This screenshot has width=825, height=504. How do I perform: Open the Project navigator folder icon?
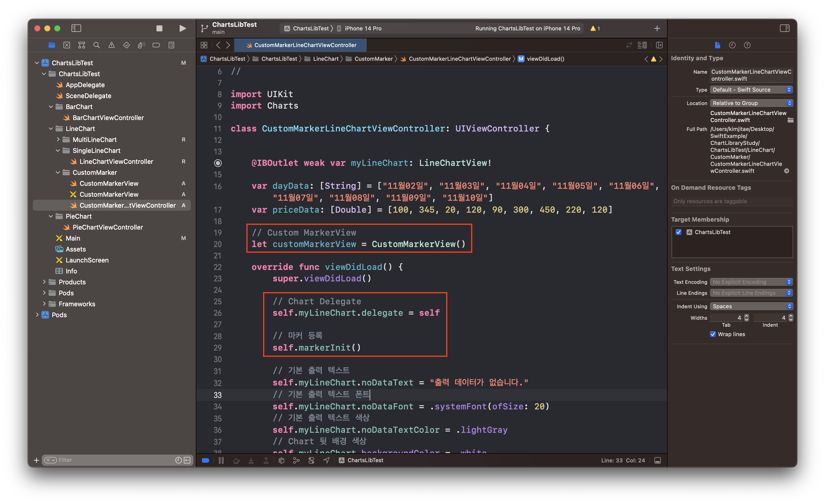point(52,45)
